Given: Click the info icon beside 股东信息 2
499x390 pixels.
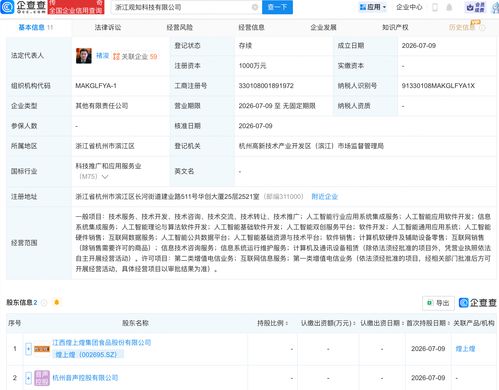Looking at the screenshot, I should pos(44,303).
